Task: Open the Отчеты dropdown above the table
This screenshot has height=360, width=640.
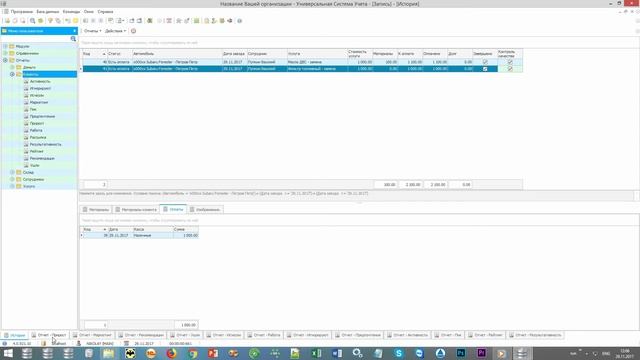Action: (93, 31)
